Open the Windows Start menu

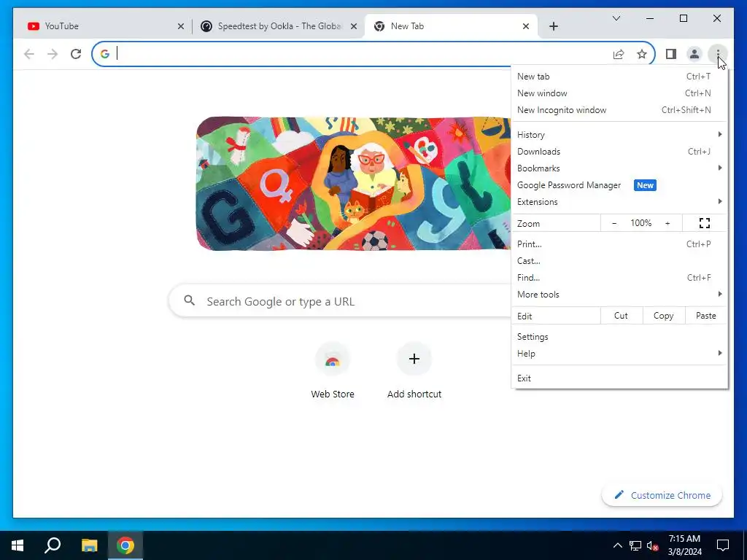tap(18, 545)
